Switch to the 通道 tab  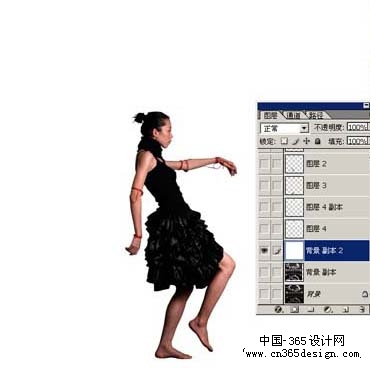(294, 115)
